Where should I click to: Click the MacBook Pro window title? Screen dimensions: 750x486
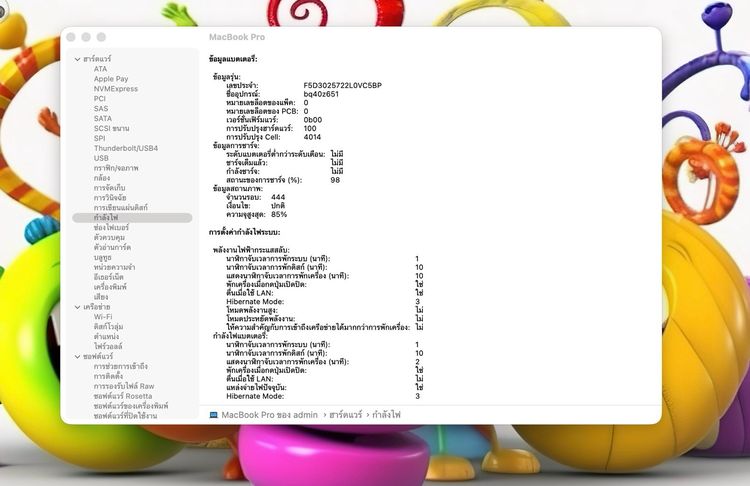(x=237, y=37)
